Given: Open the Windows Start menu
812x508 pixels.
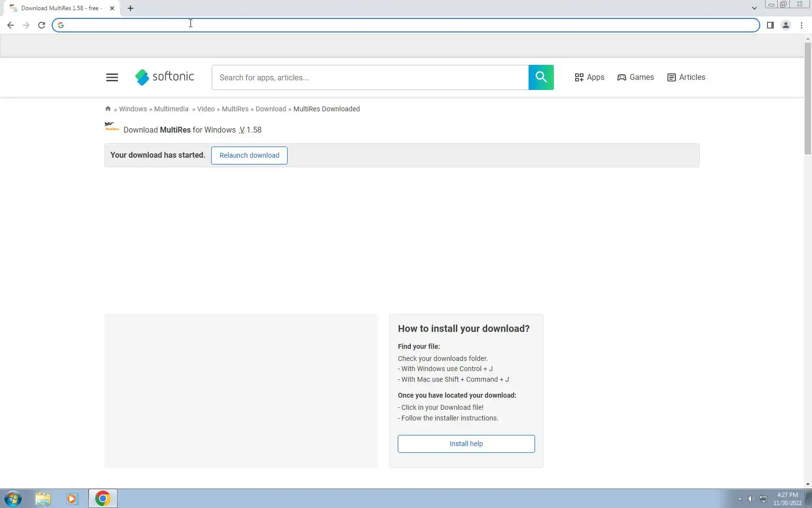Looking at the screenshot, I should pyautogui.click(x=13, y=499).
